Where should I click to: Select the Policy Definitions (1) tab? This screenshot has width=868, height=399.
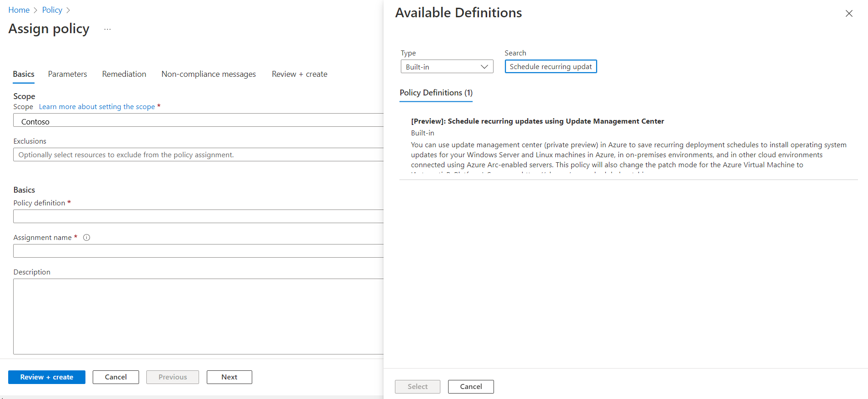436,93
